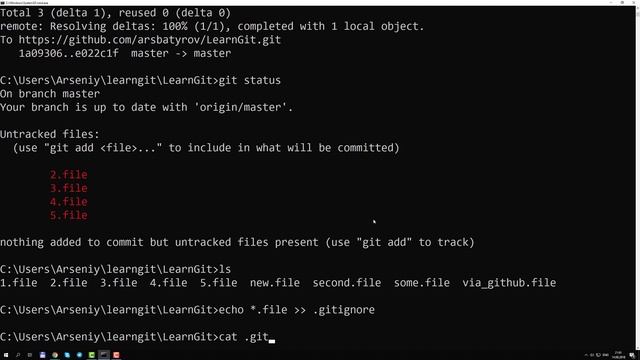Open the round blue taskbar icon
The height and width of the screenshot is (360, 640).
pos(79,355)
